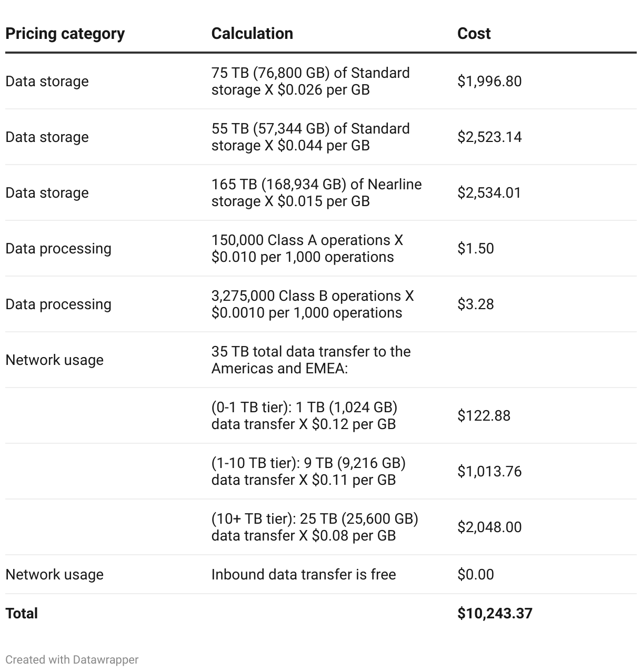Select the 75 TB Standard storage calculation
The image size is (642, 672).
(x=310, y=82)
